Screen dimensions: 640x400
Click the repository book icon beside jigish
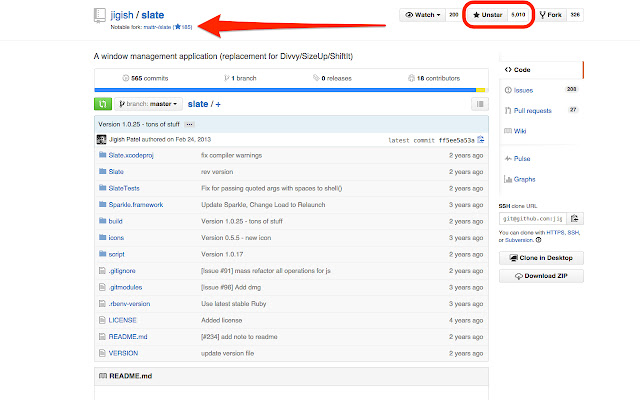click(99, 16)
